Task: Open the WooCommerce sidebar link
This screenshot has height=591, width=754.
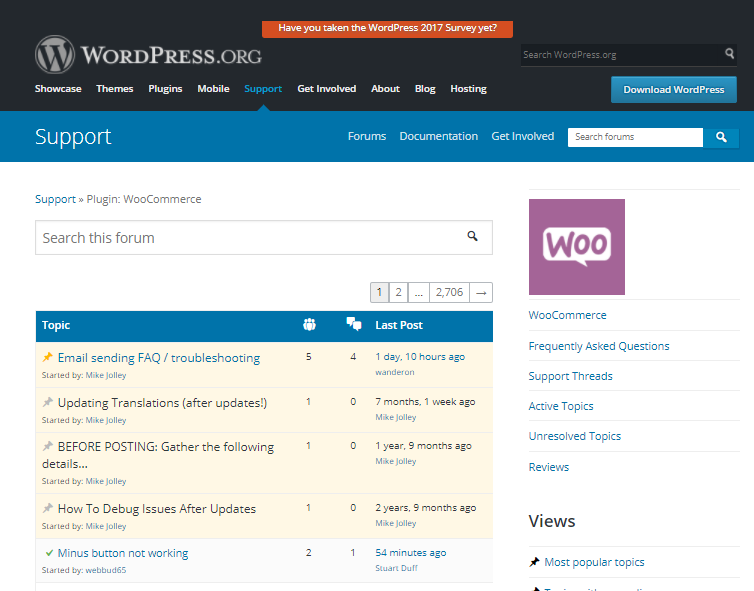Action: click(x=567, y=315)
